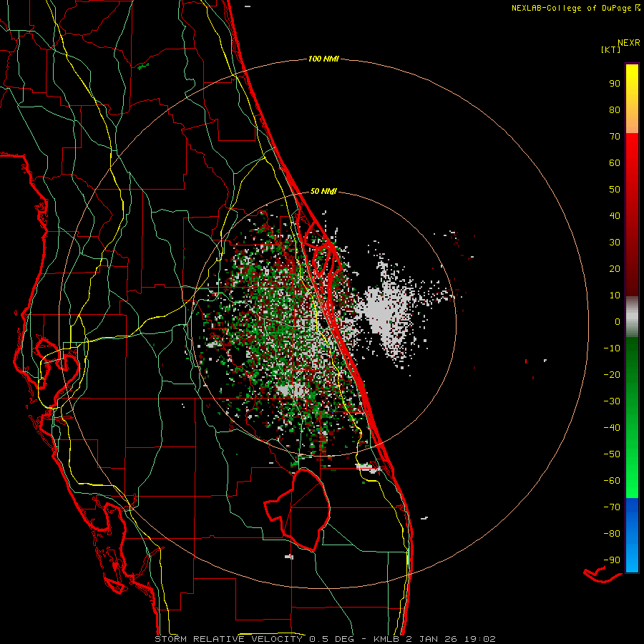Select the yellow top segment of the color bar
Viewport: 644px width, 644px height.
point(632,99)
